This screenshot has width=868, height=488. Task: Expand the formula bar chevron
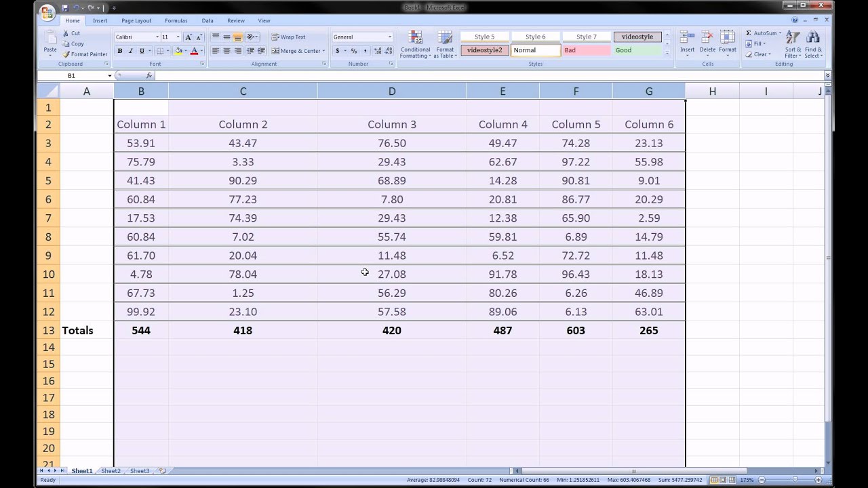click(827, 76)
